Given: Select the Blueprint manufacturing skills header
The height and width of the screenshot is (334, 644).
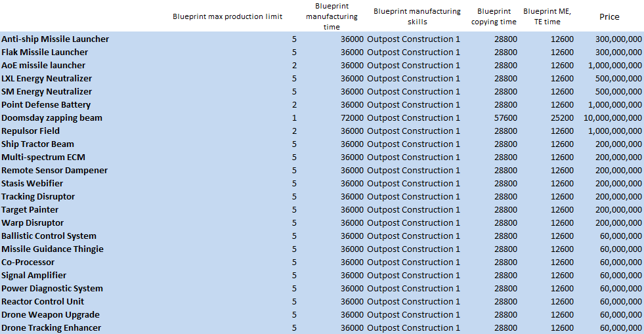Looking at the screenshot, I should click(417, 16).
